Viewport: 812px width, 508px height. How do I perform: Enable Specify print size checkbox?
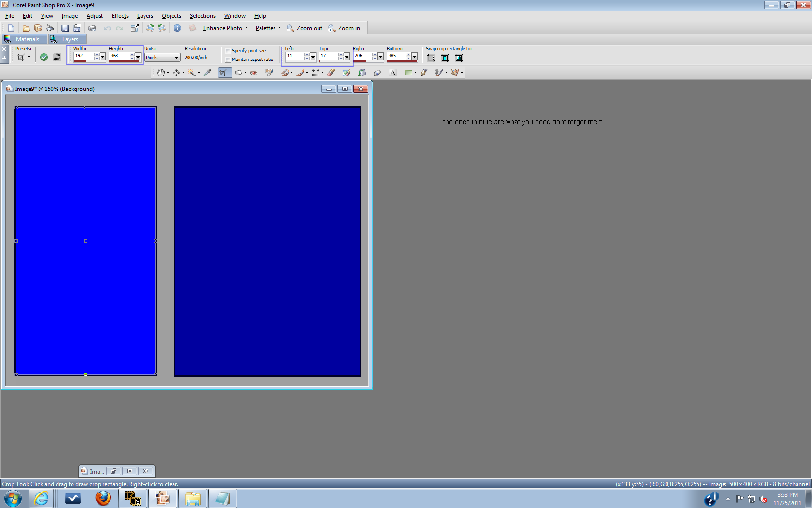point(228,51)
